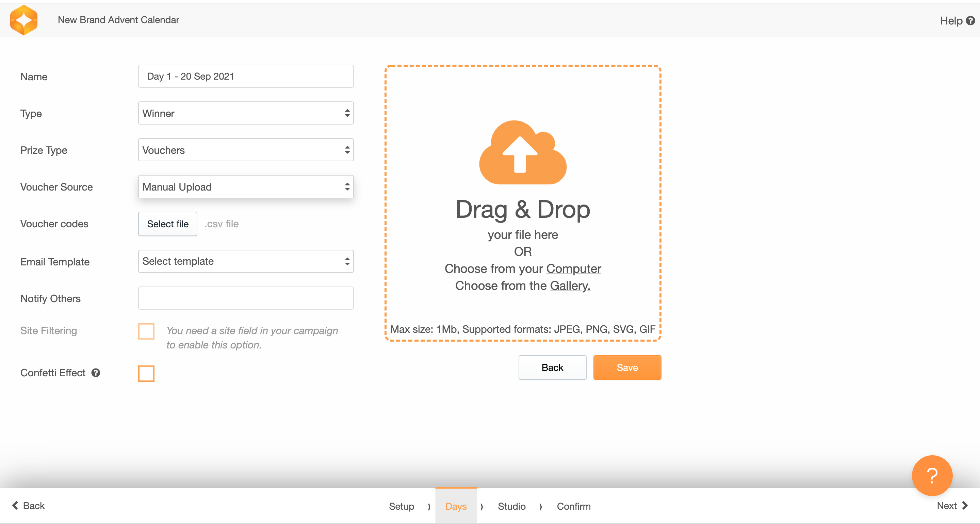Viewport: 980px width, 524px height.
Task: Enable the Confetti Effect checkbox
Action: click(146, 373)
